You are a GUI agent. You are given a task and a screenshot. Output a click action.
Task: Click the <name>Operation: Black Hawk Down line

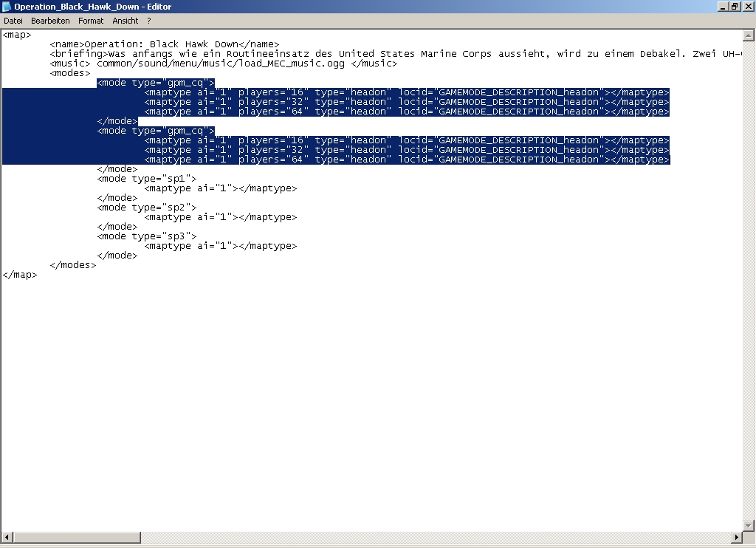point(165,44)
